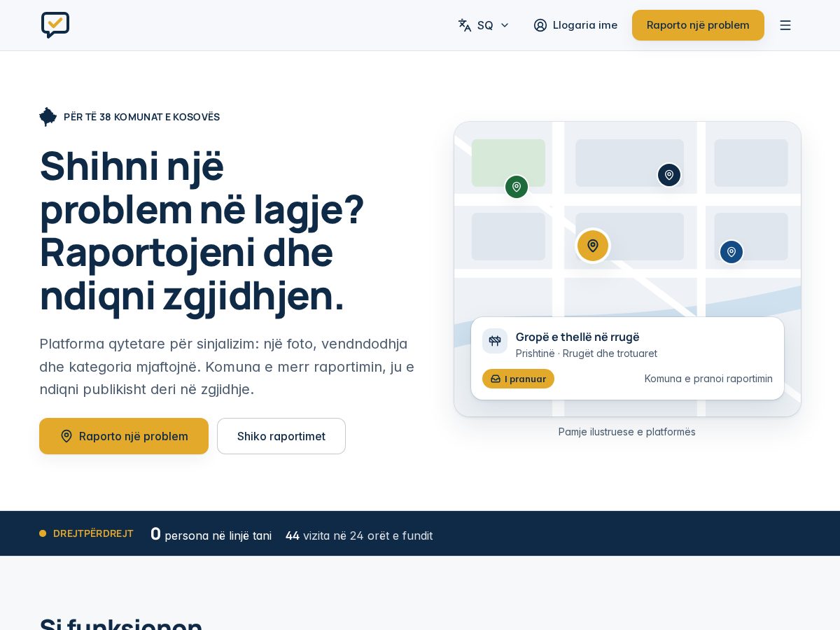Select the dark navy map pin marker
Screen dimensions: 840x630
pos(669,175)
